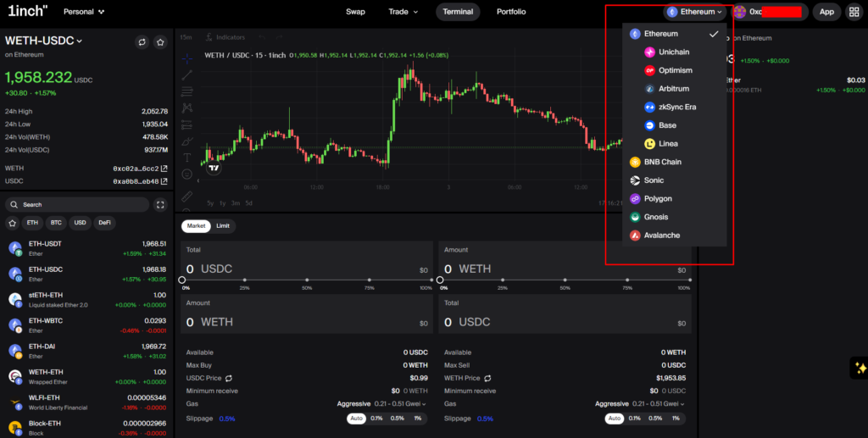868x438 pixels.
Task: Click the wallet avatar icon
Action: [739, 12]
